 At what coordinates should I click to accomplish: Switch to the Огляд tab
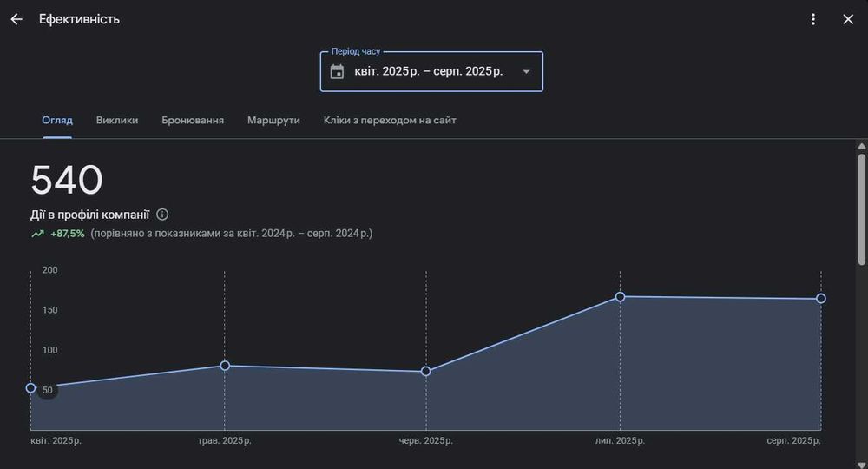57,120
